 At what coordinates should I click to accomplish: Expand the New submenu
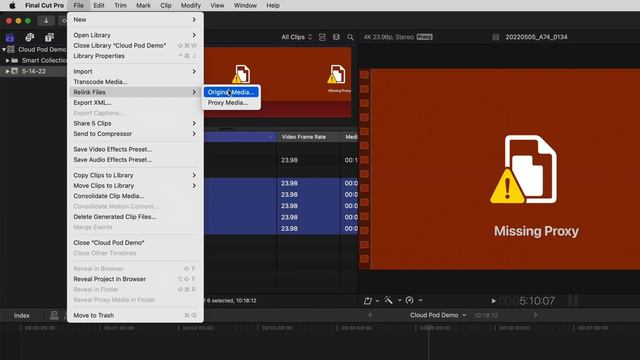[135, 20]
